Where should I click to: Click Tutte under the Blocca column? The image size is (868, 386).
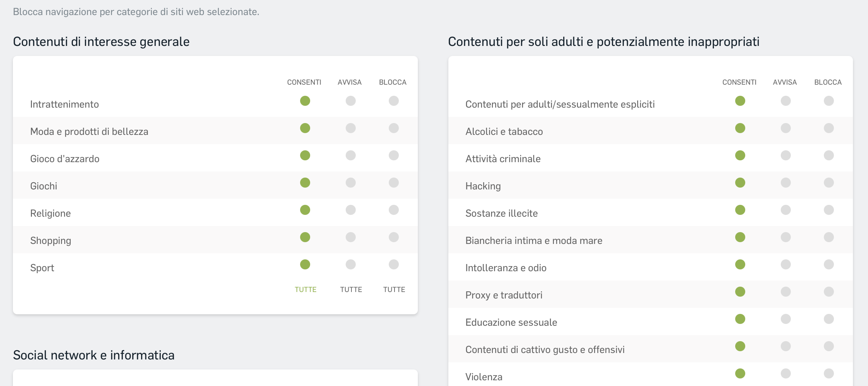[394, 289]
